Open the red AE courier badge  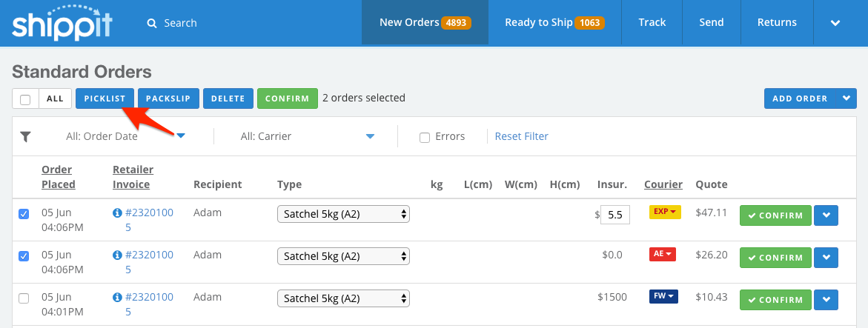pyautogui.click(x=663, y=254)
